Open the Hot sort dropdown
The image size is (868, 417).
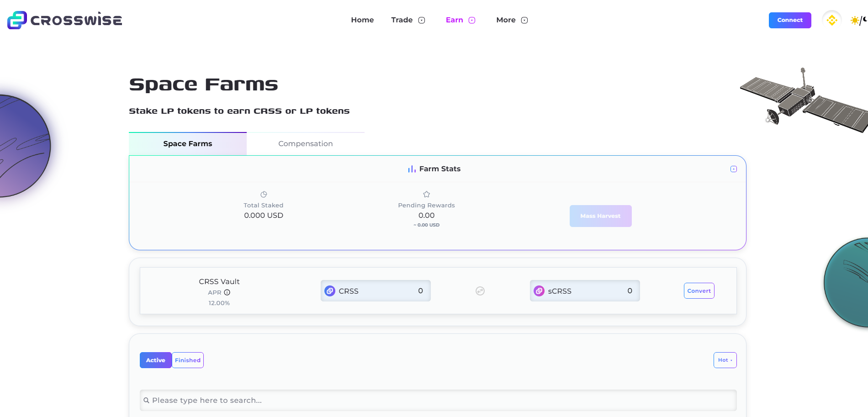tap(725, 360)
